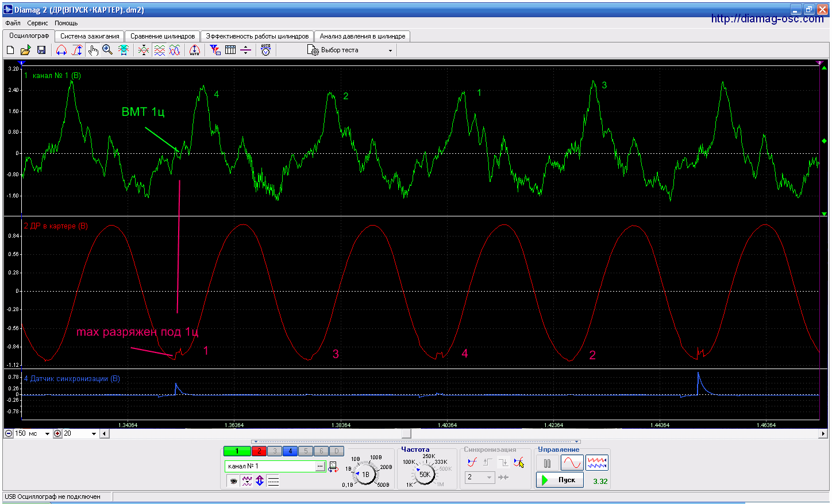Open the Помощь menu

click(66, 23)
